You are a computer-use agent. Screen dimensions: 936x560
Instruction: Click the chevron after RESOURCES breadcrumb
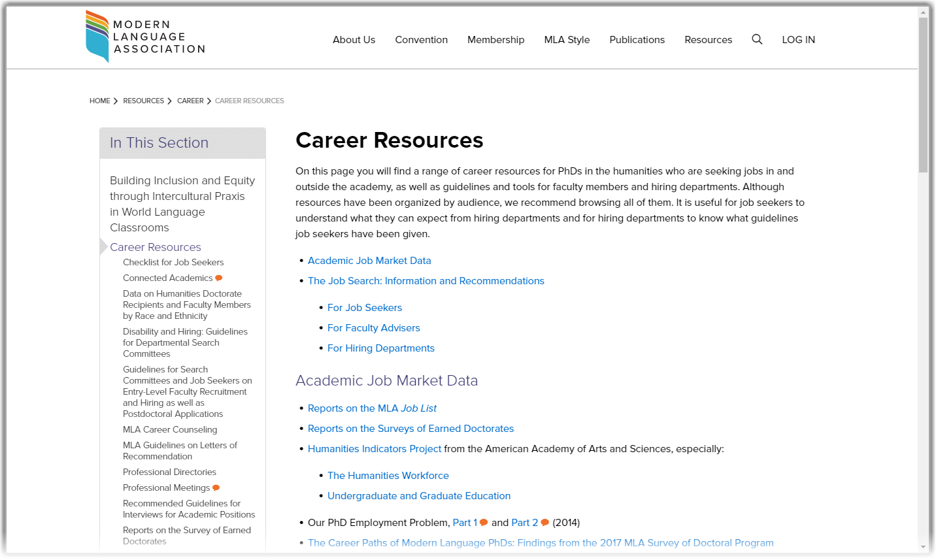point(169,101)
